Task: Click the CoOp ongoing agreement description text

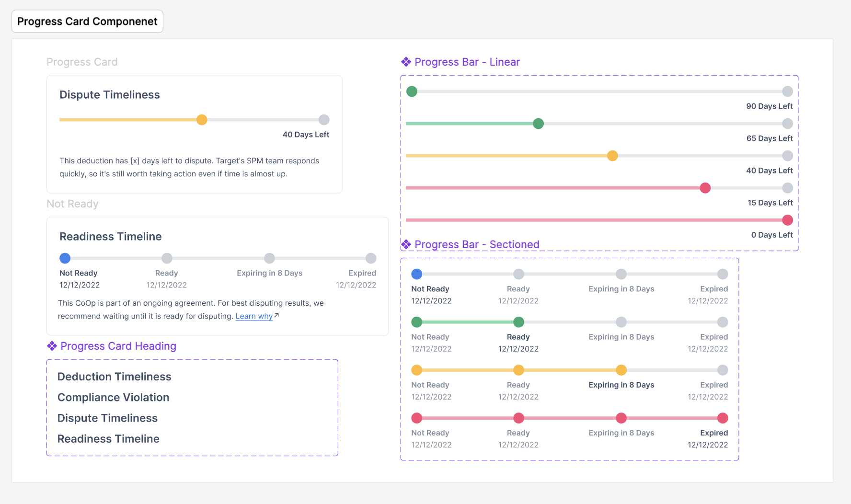Action: (191, 309)
